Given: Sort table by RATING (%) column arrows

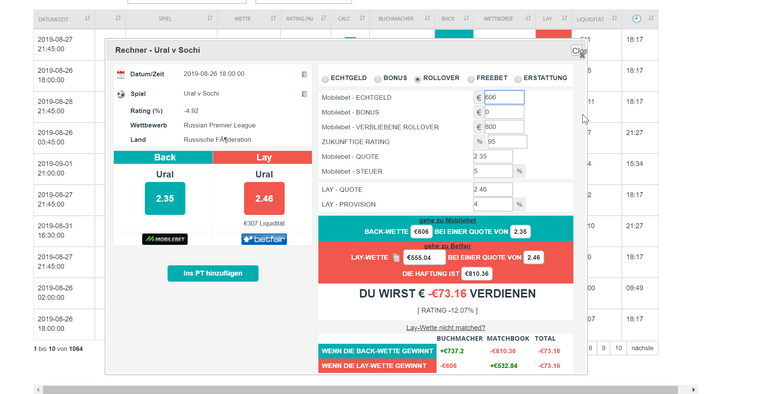Looking at the screenshot, I should pyautogui.click(x=323, y=18).
